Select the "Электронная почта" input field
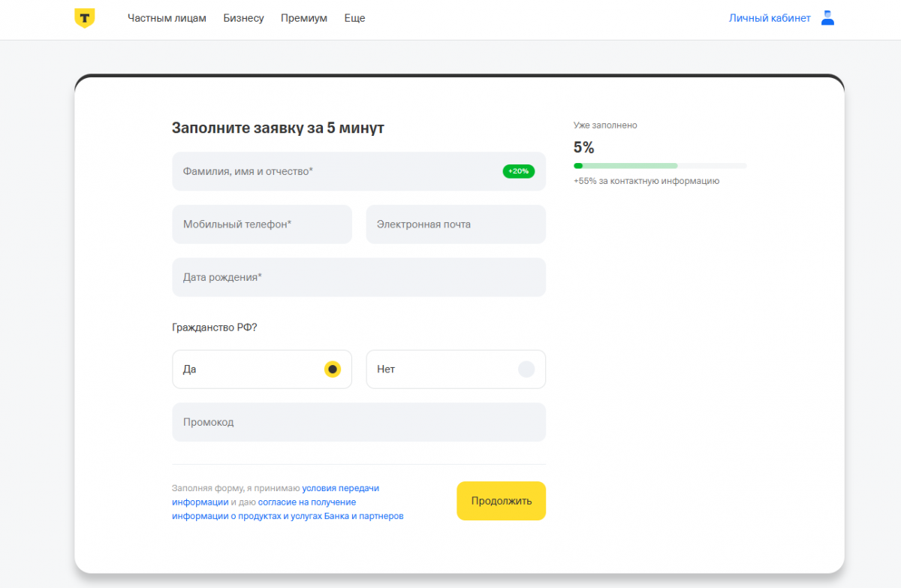The width and height of the screenshot is (901, 588). pos(455,225)
